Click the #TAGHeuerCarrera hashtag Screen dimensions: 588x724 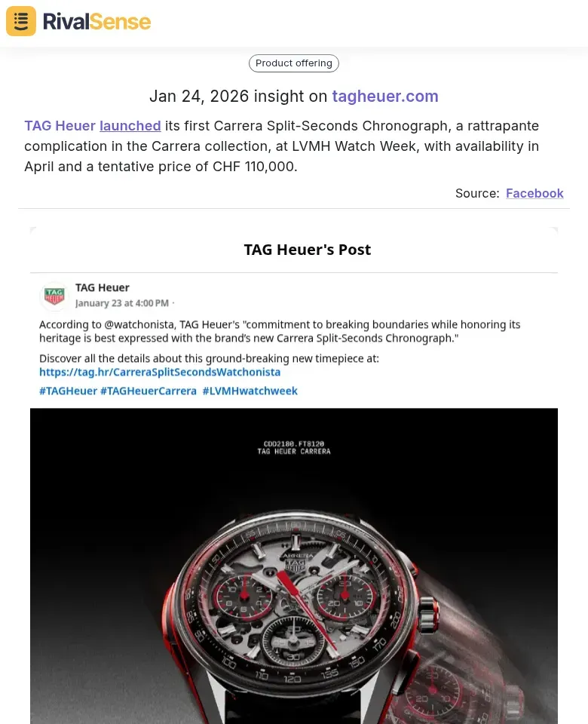pos(149,391)
